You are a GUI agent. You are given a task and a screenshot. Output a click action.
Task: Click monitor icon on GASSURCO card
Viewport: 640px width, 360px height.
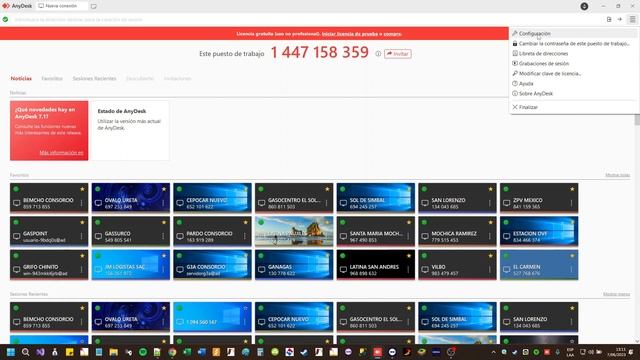click(x=98, y=236)
